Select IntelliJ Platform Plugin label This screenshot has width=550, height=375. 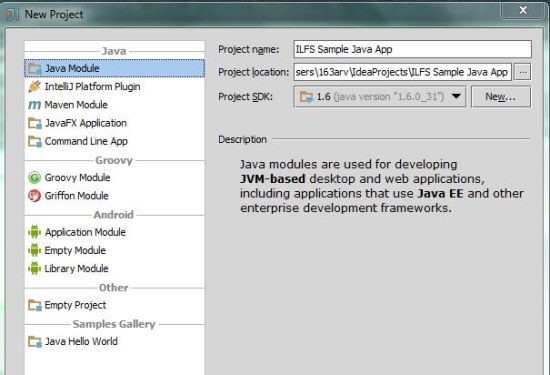93,86
